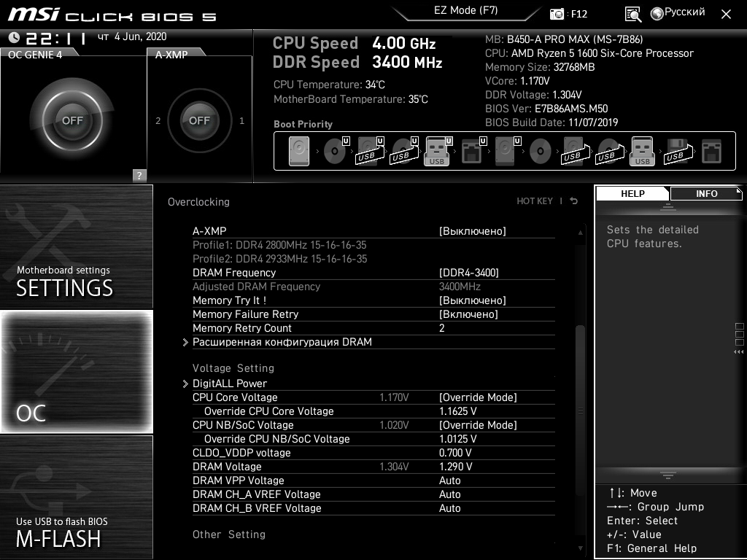Select the legacy USB hard disk boot icon
This screenshot has width=747, height=560.
[x=576, y=152]
